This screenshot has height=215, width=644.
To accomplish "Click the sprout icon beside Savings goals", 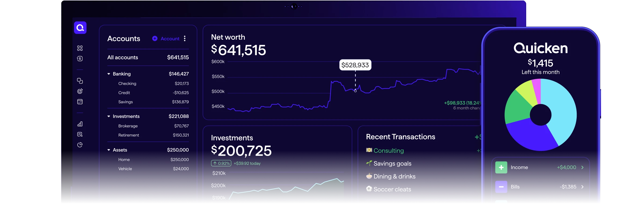I will pos(369,163).
